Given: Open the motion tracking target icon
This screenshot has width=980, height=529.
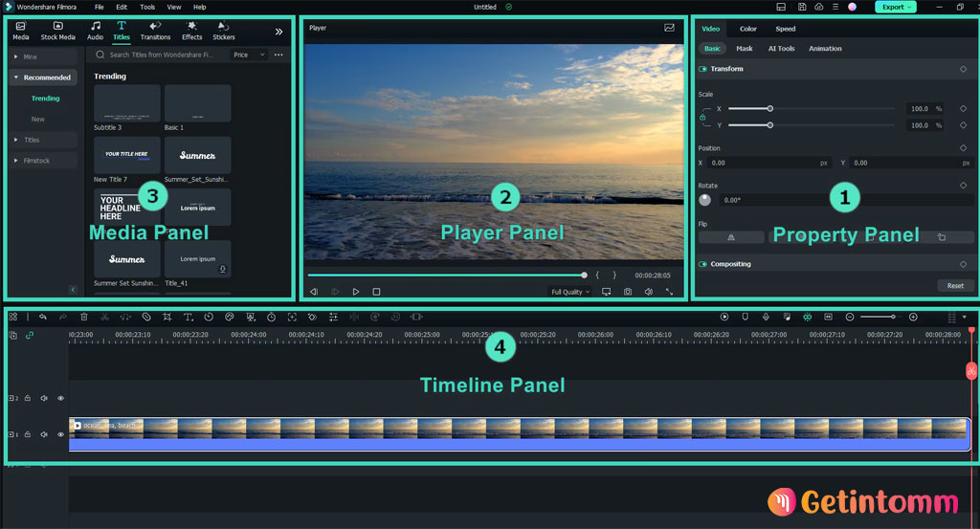Looking at the screenshot, I should [x=292, y=318].
